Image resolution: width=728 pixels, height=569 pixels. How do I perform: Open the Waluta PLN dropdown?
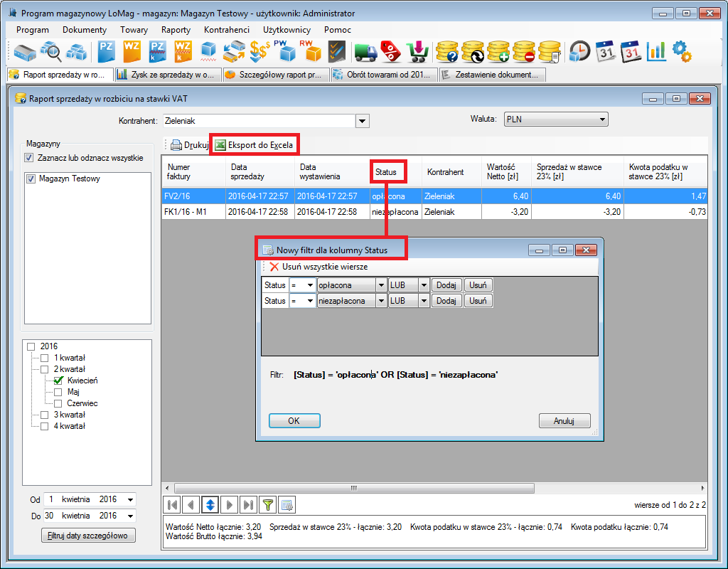coord(602,119)
